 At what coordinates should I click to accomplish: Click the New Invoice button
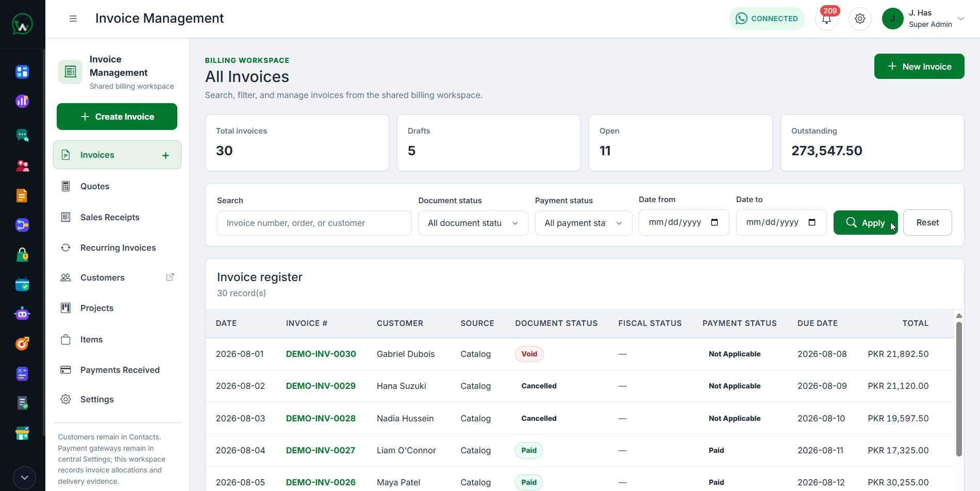click(919, 67)
